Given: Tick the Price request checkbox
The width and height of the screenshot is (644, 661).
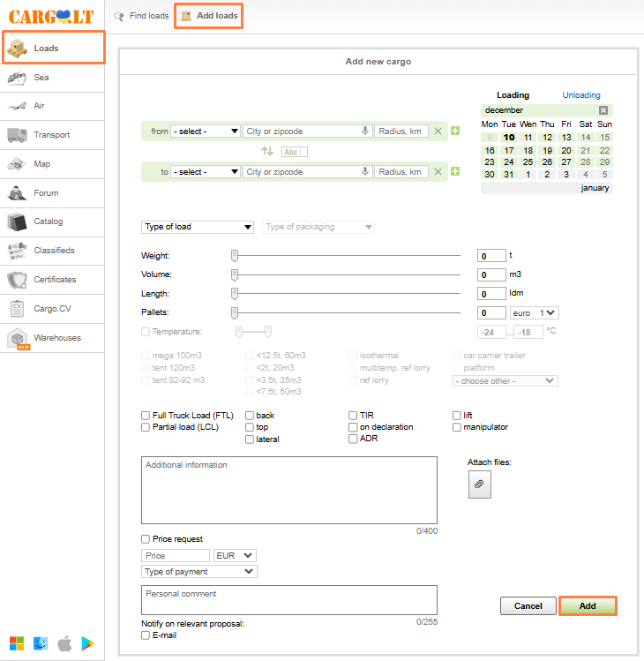Looking at the screenshot, I should [146, 539].
